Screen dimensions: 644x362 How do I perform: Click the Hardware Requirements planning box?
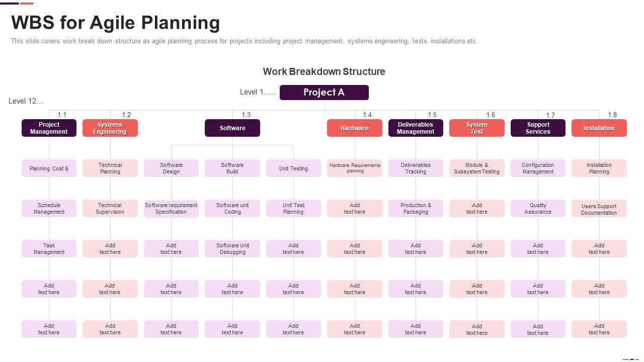coord(354,168)
